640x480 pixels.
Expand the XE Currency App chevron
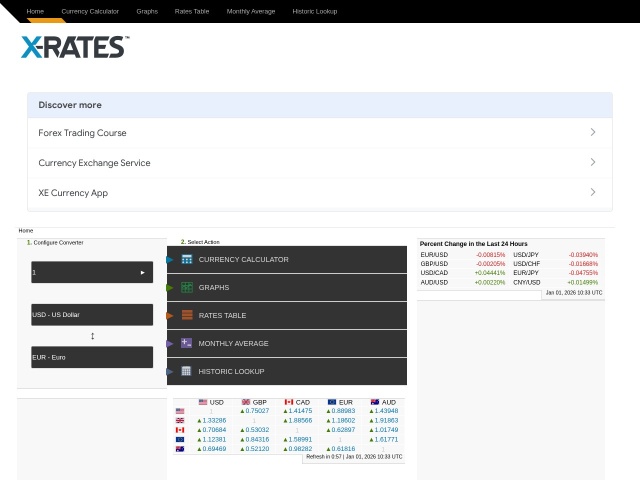pos(593,192)
